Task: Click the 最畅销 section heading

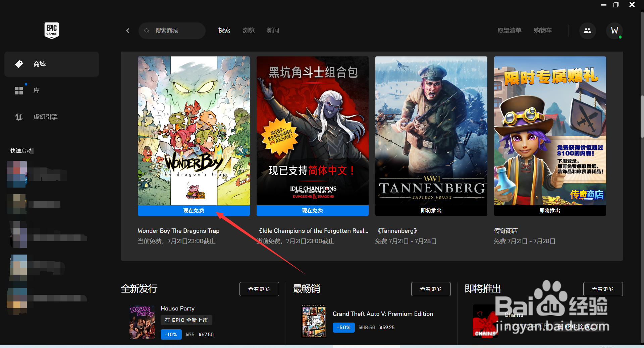Action: 306,289
